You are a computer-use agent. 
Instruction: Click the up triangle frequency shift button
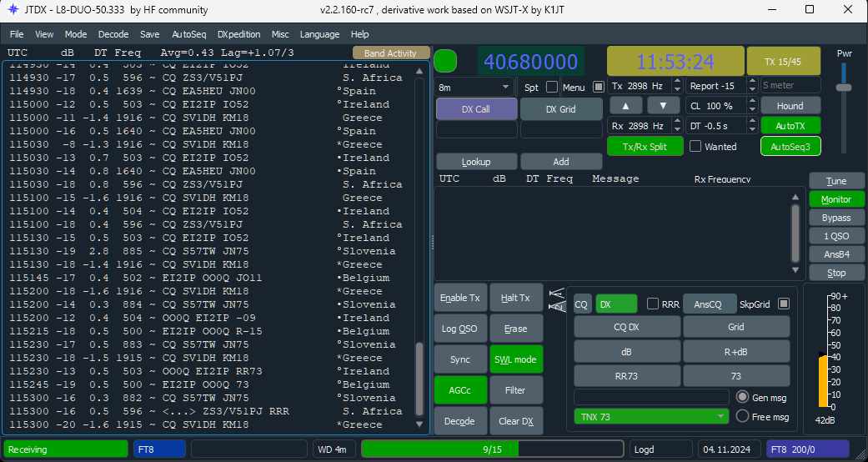click(x=626, y=105)
